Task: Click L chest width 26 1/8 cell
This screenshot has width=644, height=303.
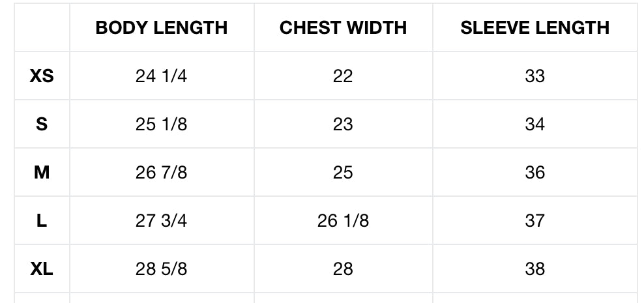Action: point(343,221)
